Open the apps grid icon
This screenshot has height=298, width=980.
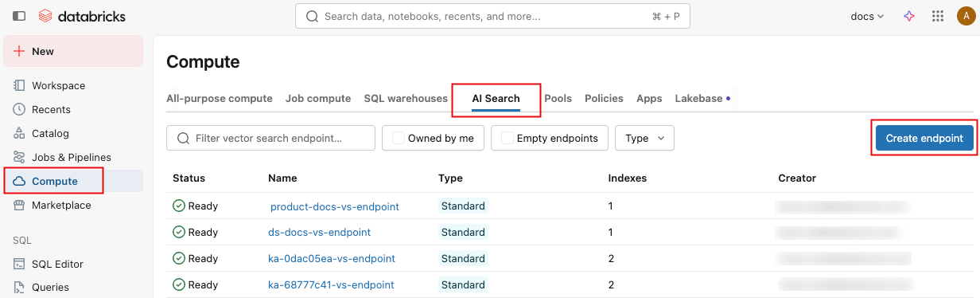[x=937, y=16]
